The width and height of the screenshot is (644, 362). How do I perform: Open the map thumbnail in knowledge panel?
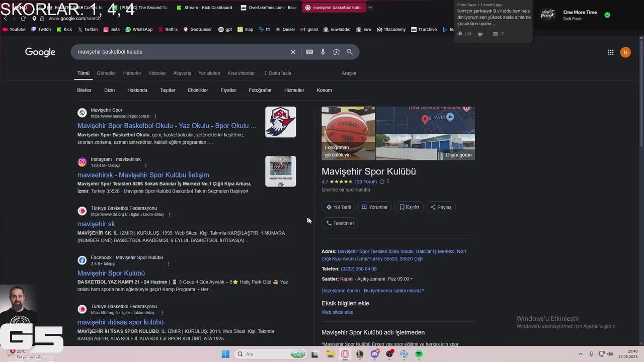[x=425, y=120]
